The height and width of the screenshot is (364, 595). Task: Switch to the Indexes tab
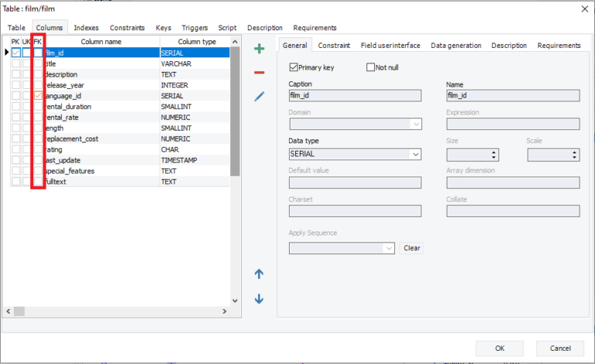pyautogui.click(x=86, y=28)
